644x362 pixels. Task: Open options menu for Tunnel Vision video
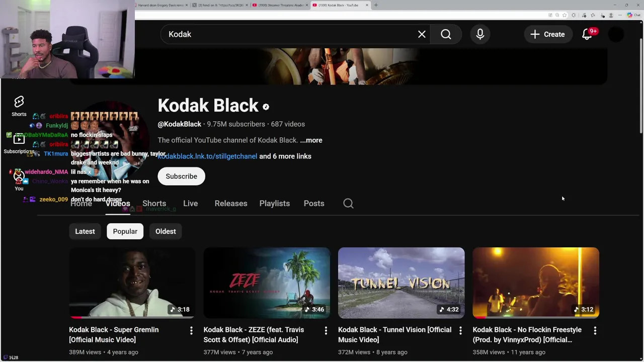click(460, 330)
